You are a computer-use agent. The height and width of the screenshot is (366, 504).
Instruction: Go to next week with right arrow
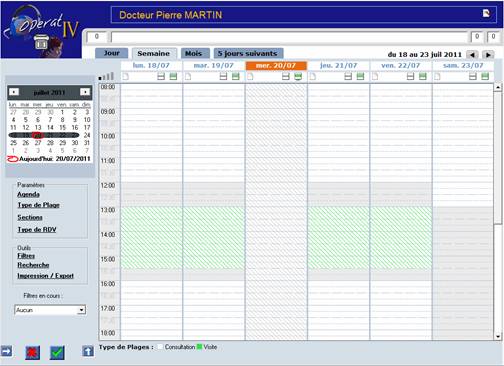488,55
